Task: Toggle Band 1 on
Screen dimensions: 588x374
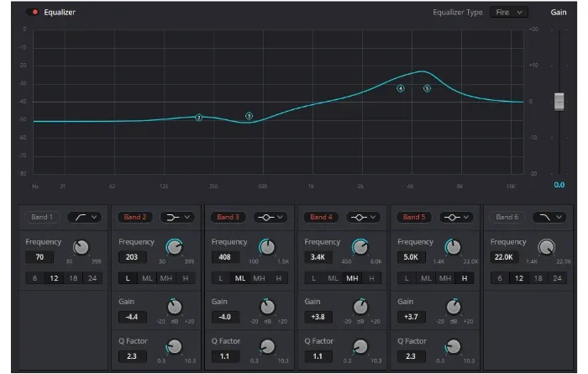Action: point(42,217)
